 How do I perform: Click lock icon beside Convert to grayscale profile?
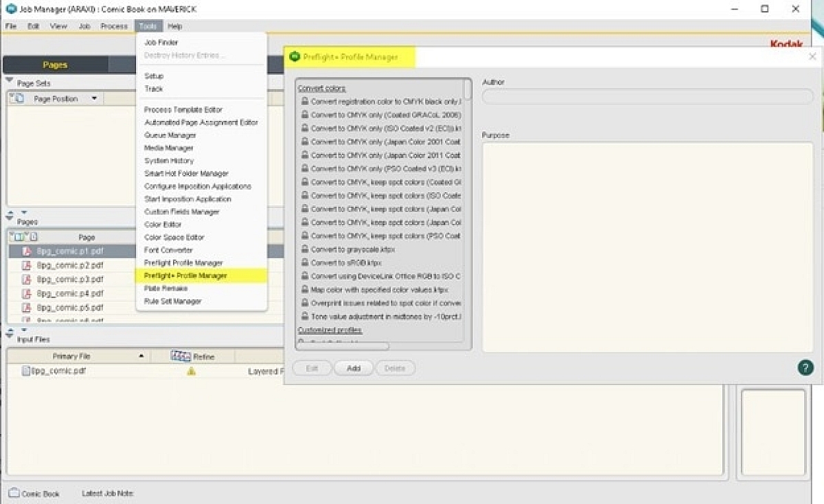(304, 249)
